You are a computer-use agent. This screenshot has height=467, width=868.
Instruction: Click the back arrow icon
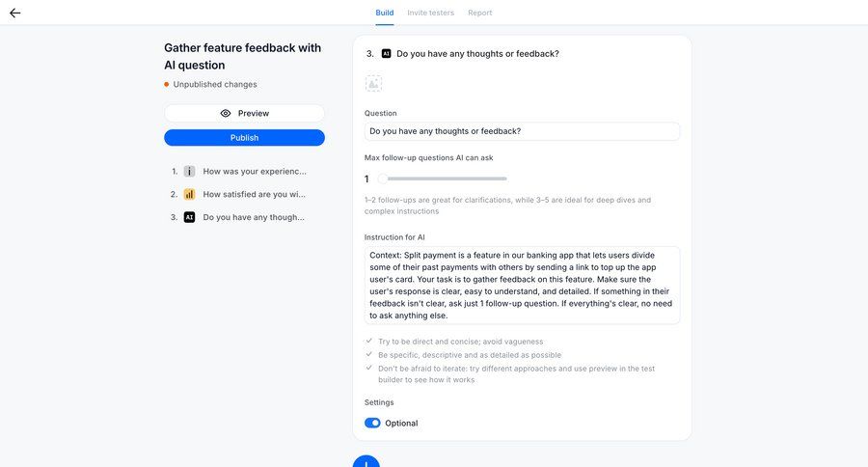(15, 13)
